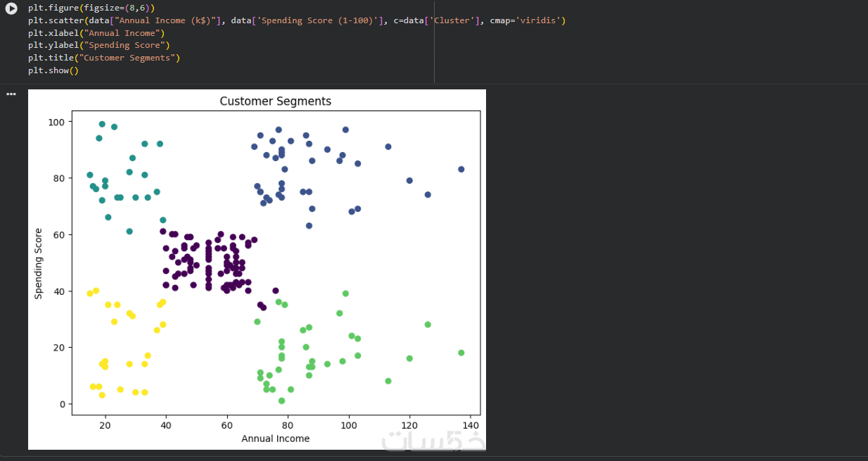Click the rightmost dark blue data point
868x461 pixels.
click(461, 170)
